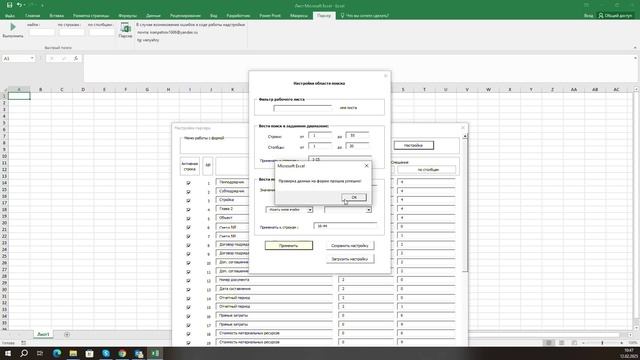Toggle checkbox for row 14 Отчетный период
Viewport: 640px width, 360px height.
pos(189,298)
